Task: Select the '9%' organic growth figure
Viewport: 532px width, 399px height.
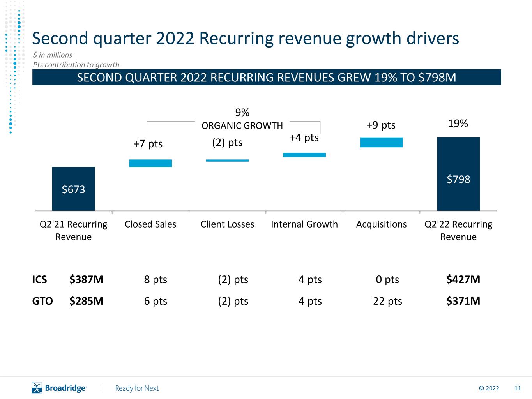Action: [x=242, y=113]
